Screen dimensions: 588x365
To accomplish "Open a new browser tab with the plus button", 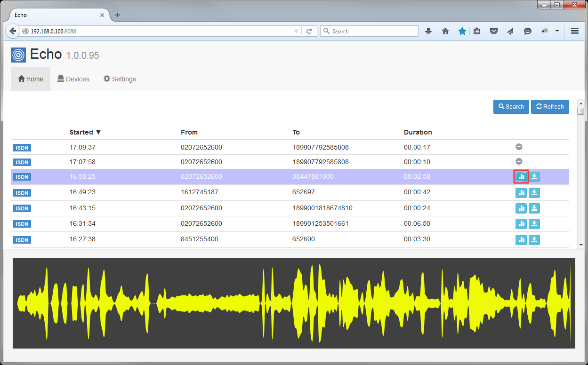I will pyautogui.click(x=118, y=15).
